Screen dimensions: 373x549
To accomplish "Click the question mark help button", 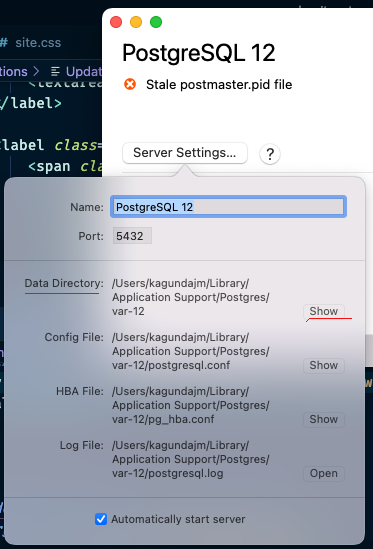I will 270,154.
